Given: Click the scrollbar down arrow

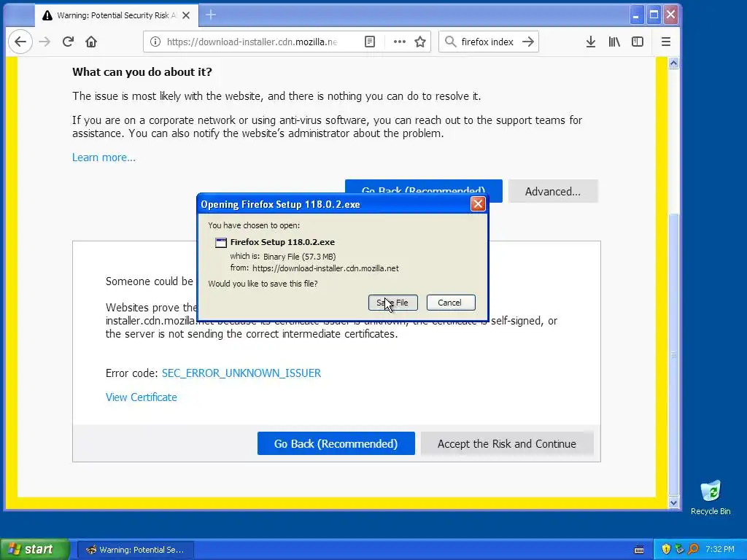Looking at the screenshot, I should pyautogui.click(x=673, y=502).
